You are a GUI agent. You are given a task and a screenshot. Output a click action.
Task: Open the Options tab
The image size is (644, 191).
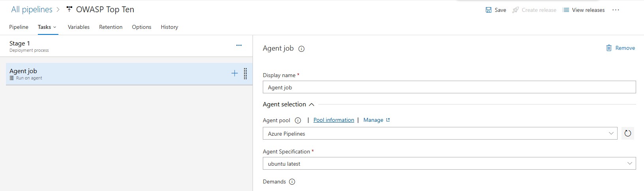pos(142,27)
